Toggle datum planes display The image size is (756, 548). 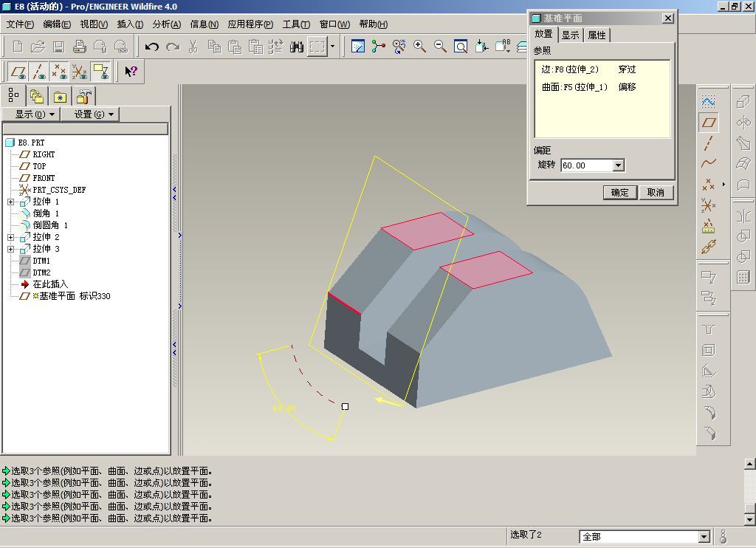18,72
